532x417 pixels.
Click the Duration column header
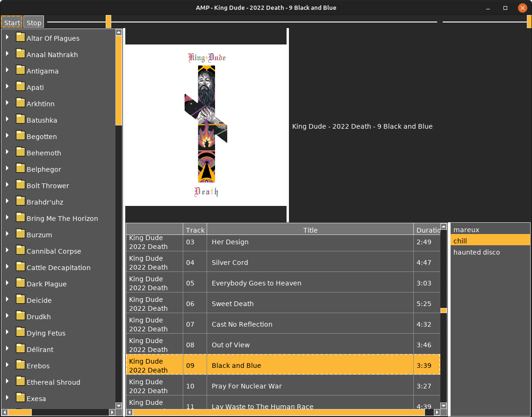point(427,230)
